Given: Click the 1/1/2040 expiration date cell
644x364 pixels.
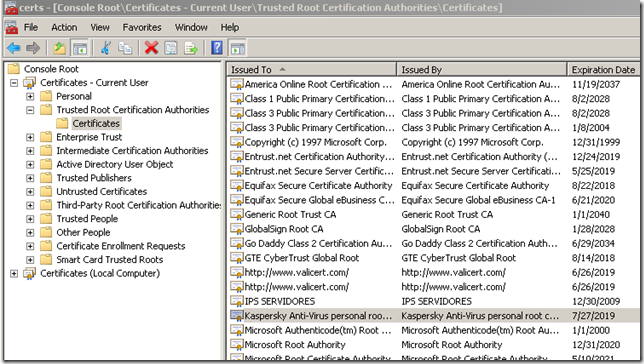Looking at the screenshot, I should [x=591, y=214].
